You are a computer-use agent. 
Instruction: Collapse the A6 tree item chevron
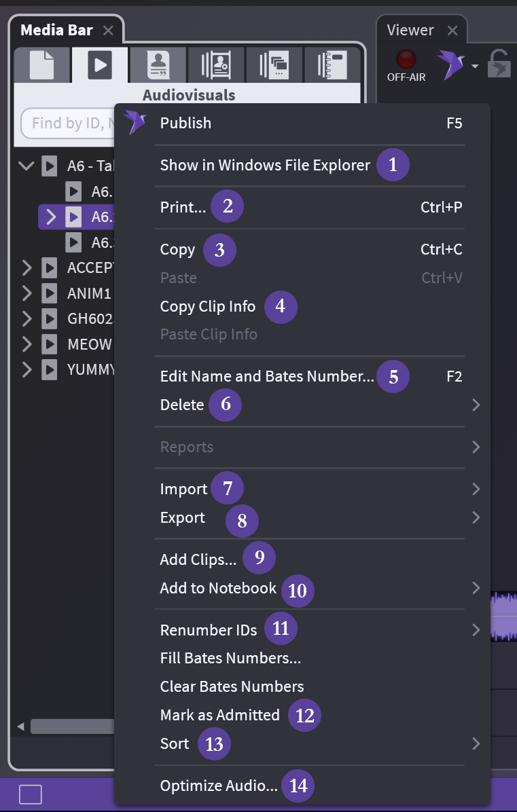(26, 166)
